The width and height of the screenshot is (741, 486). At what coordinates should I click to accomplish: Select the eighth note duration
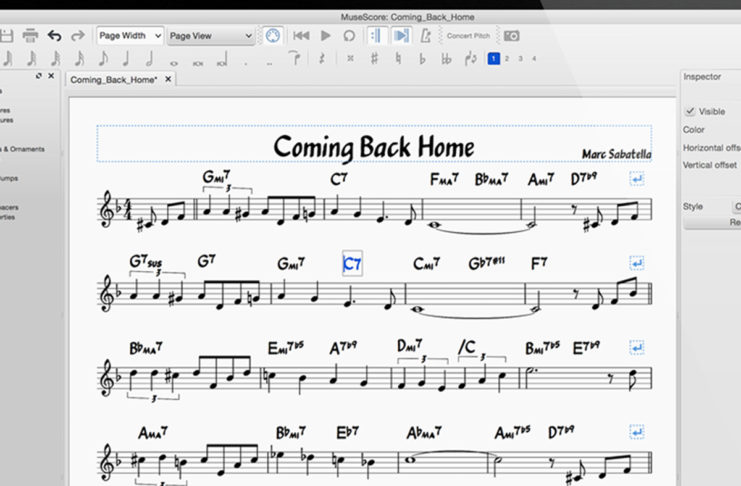[103, 59]
